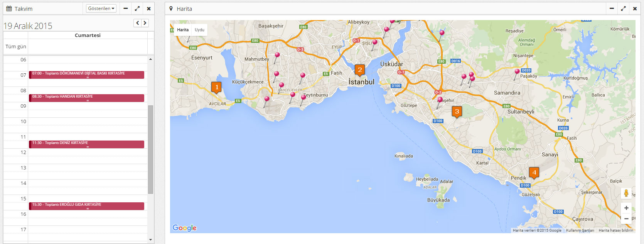Viewport: 644px width, 244px height.
Task: Click orange map marker number 4
Action: [534, 173]
